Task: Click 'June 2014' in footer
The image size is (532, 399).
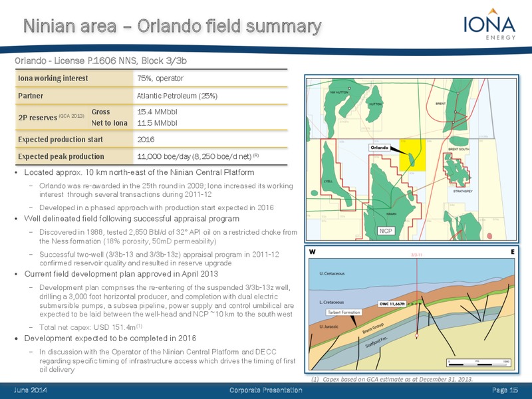Action: [x=31, y=390]
